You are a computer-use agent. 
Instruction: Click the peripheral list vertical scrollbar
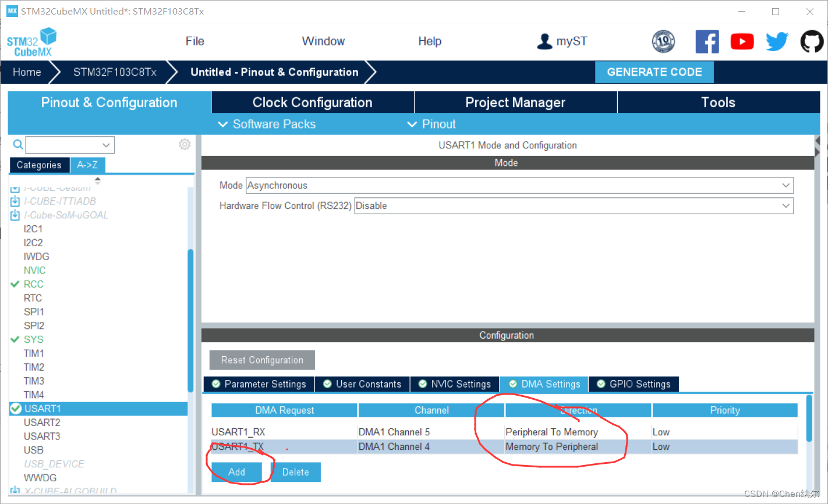(190, 320)
